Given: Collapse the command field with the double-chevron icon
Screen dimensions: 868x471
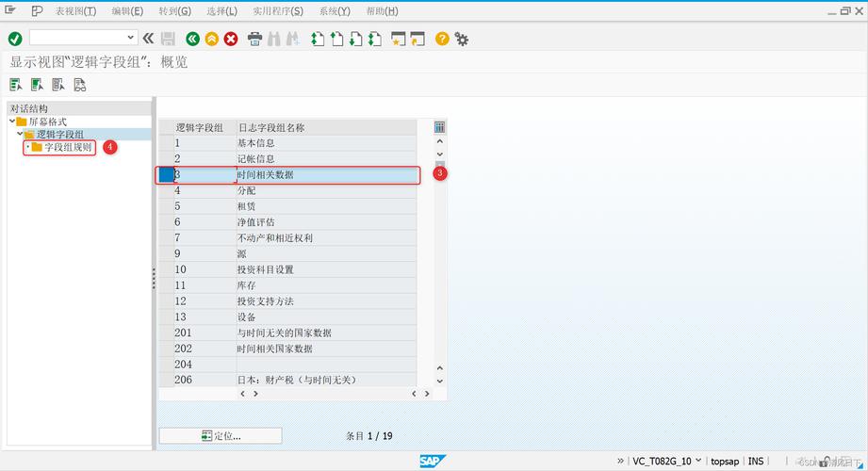Looking at the screenshot, I should point(148,39).
